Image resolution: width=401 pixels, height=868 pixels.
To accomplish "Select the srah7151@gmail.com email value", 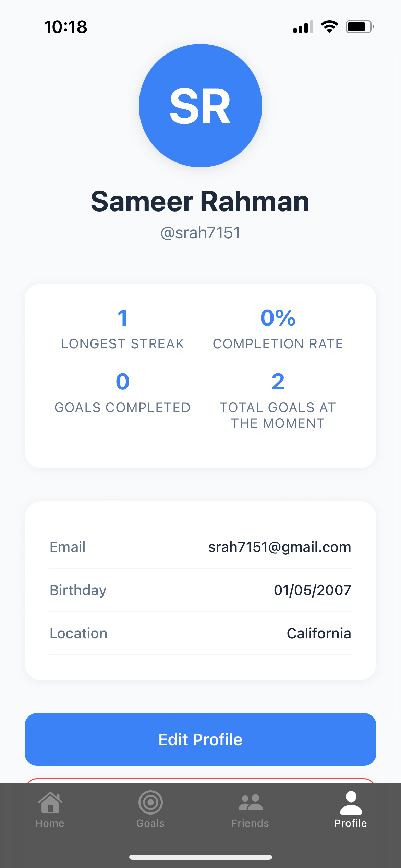I will tap(280, 547).
